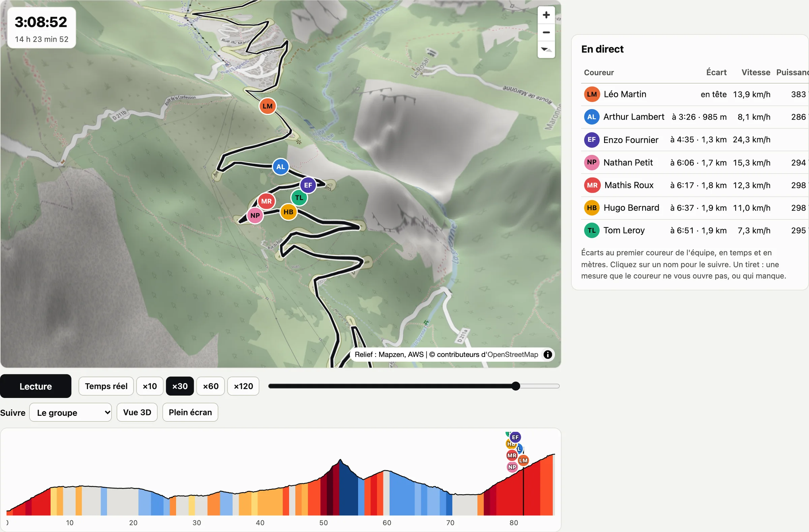Viewport: 809px width, 532px height.
Task: Click the Vitesse column header
Action: click(x=756, y=72)
